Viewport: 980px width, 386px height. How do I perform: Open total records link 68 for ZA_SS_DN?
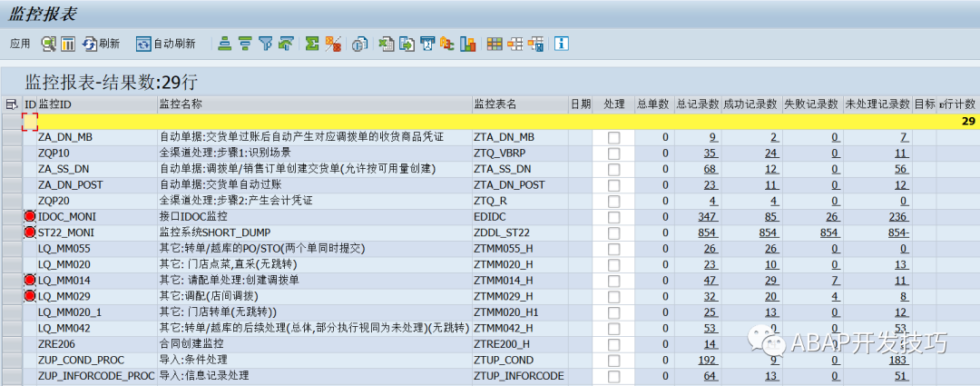tap(710, 169)
